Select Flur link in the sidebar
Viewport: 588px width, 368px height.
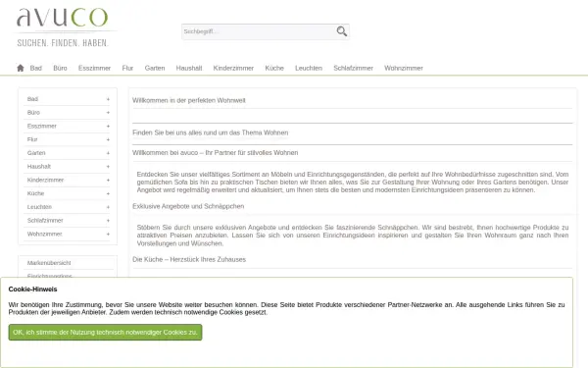(32, 139)
